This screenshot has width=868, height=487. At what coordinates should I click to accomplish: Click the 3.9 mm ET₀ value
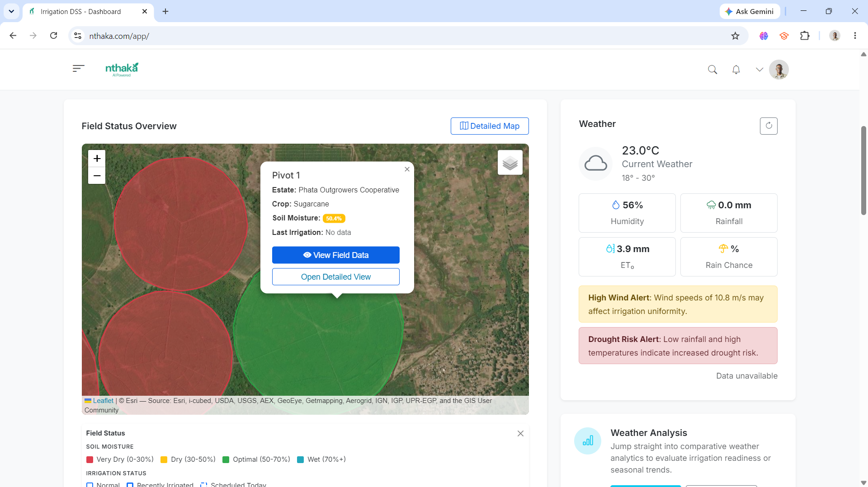click(633, 249)
